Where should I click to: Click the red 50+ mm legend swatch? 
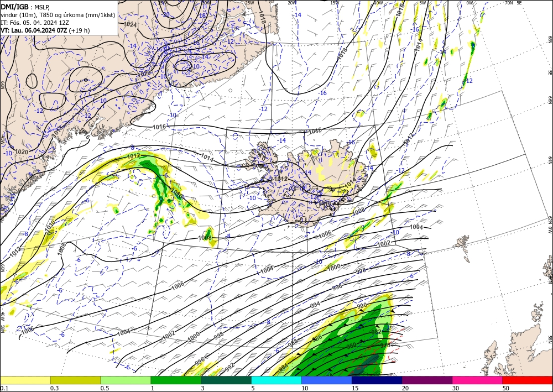point(528,380)
